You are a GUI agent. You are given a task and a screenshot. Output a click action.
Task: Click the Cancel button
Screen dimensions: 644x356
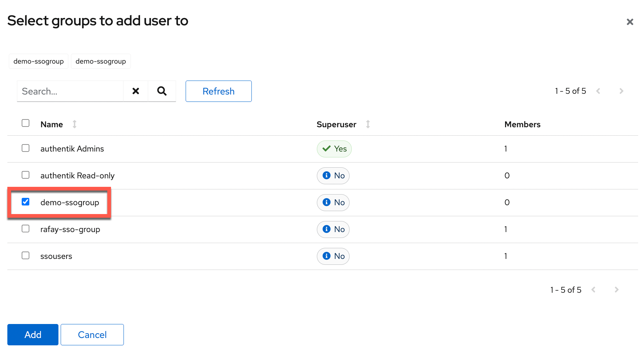92,335
